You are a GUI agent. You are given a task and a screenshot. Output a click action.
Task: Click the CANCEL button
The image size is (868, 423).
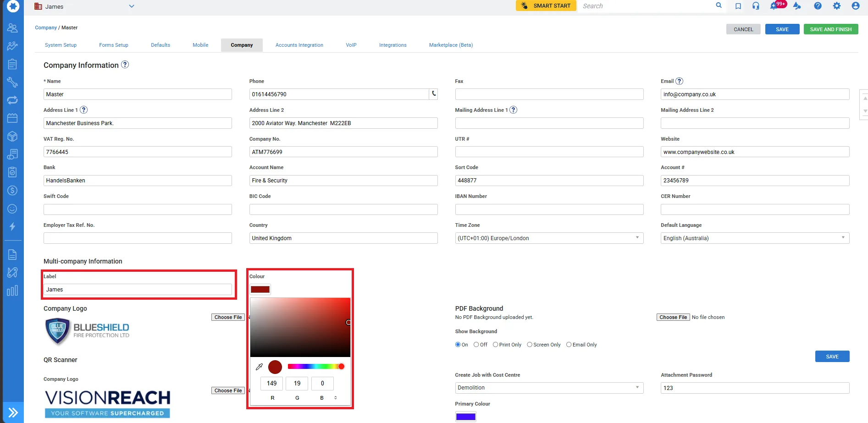click(743, 29)
